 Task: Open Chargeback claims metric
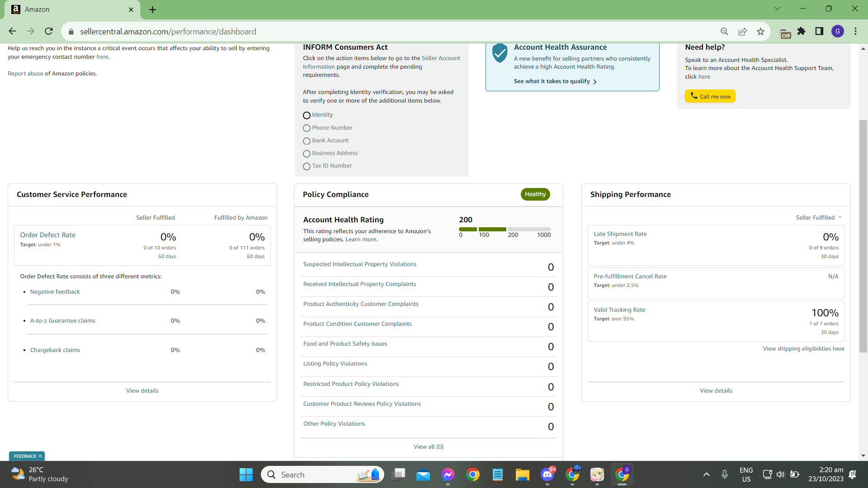55,350
